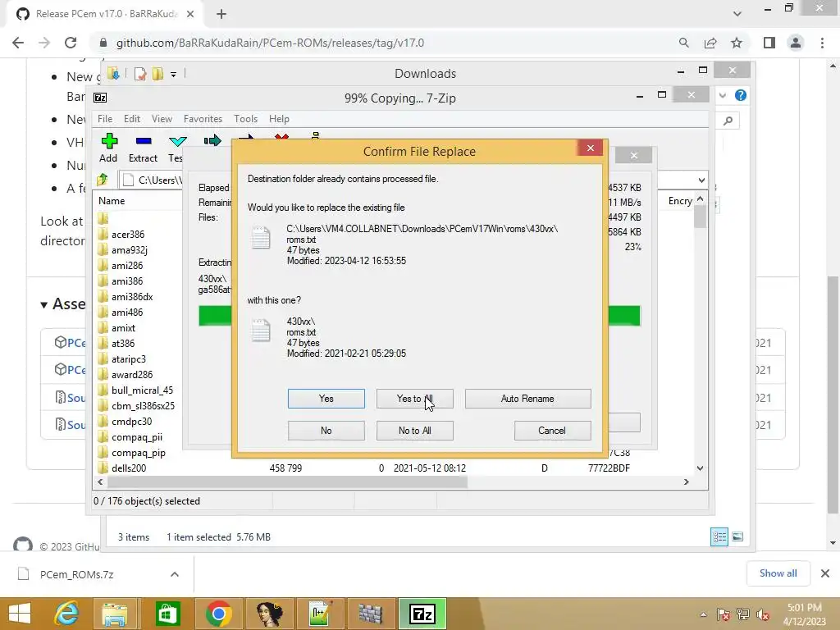The width and height of the screenshot is (840, 630).
Task: Open the 7-Zip View menu
Action: coord(162,119)
